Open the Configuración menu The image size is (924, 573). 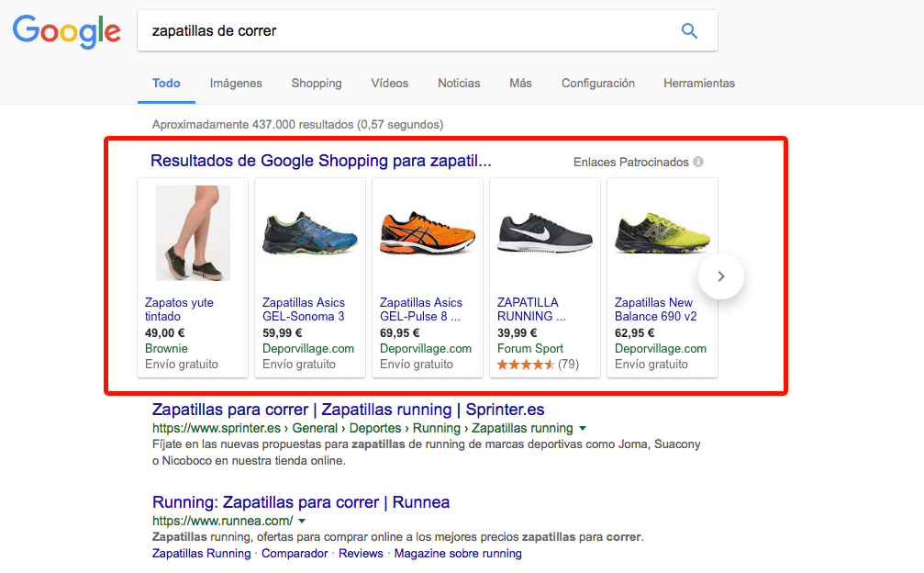[597, 83]
